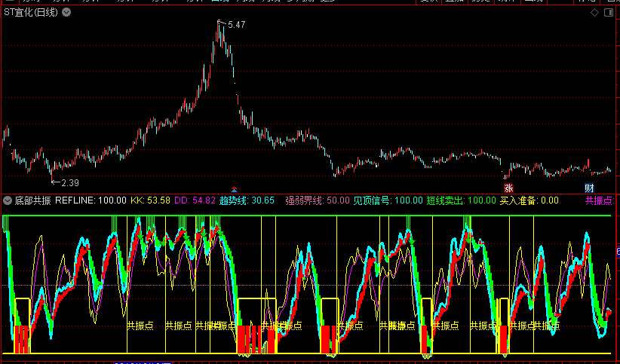Select the 底部共振 indicator name
This screenshot has height=364, width=620.
(33, 200)
